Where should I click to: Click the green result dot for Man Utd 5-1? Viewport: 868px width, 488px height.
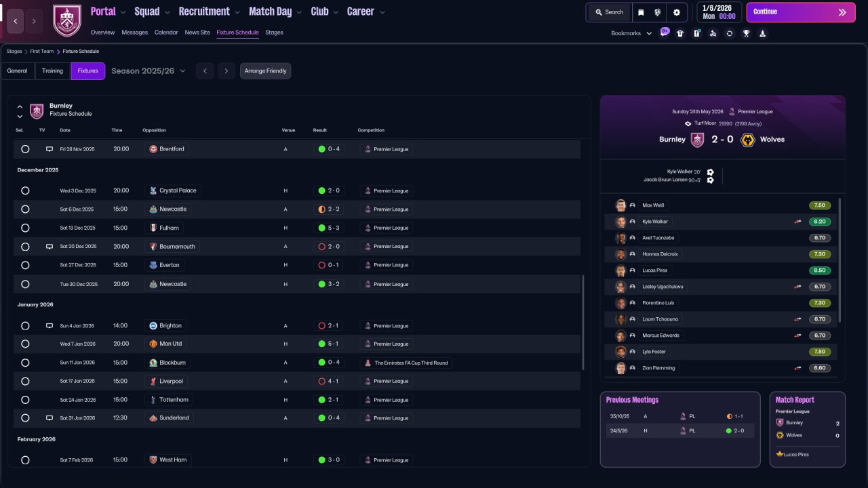click(321, 344)
